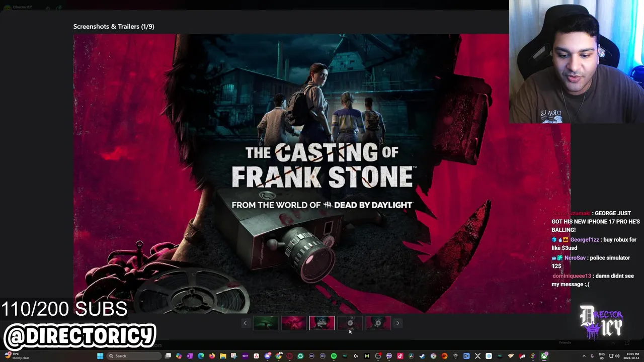
Task: Open TikTok app from the taskbar
Action: (x=400, y=356)
